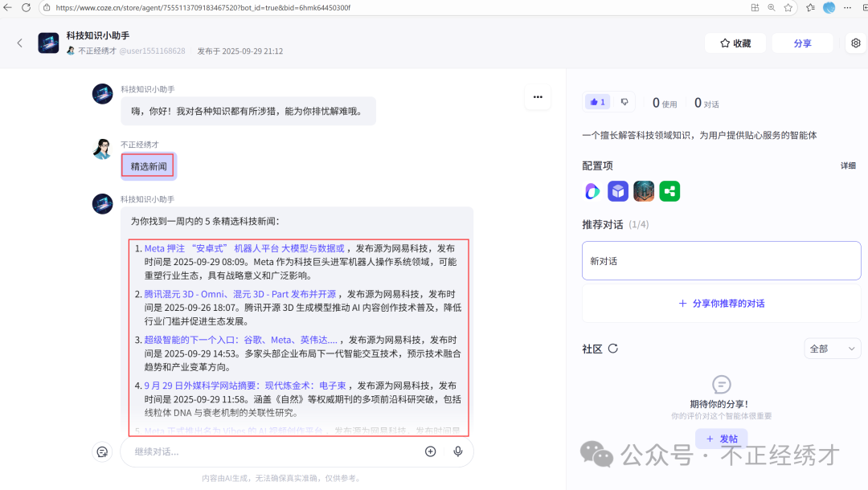
Task: Open the settings gear icon
Action: 856,43
